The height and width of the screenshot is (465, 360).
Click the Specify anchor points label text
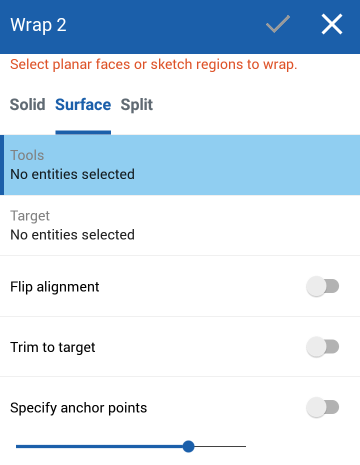tap(78, 408)
